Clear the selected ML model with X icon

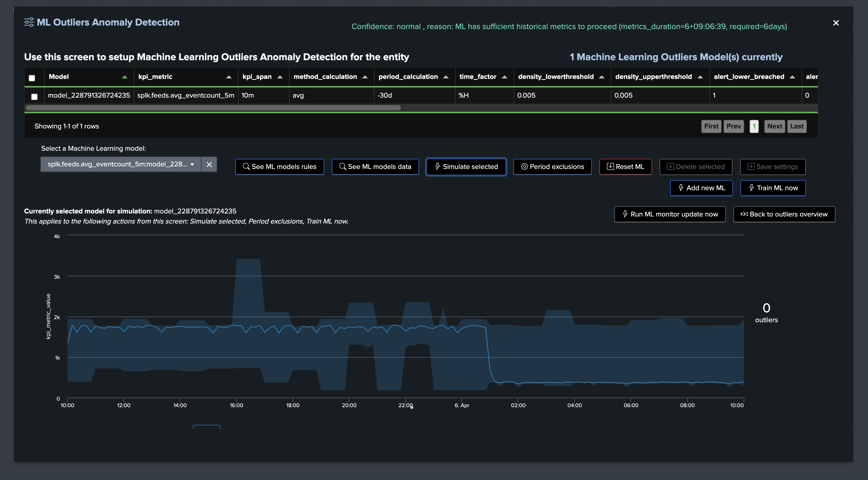(209, 164)
